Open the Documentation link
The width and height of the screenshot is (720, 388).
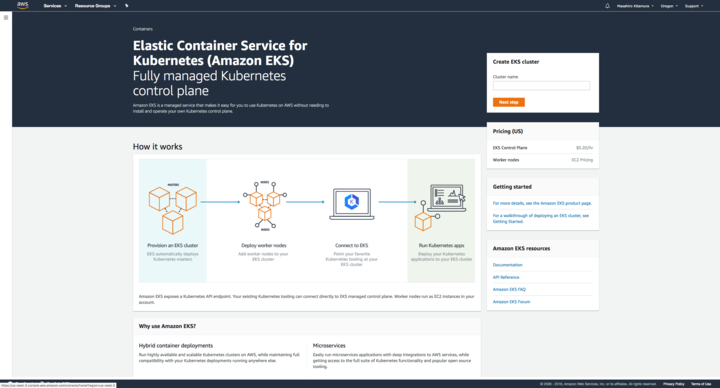click(x=507, y=265)
